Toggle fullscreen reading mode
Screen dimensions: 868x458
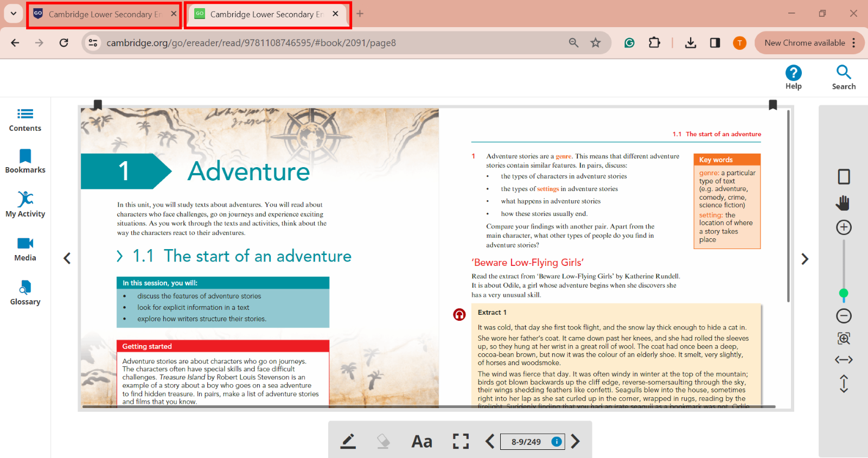click(x=461, y=441)
